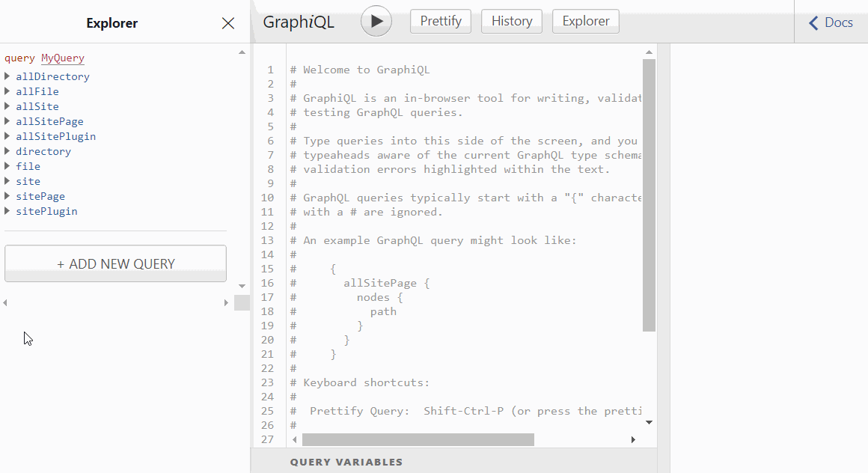Click the Explorer panel heading
The image size is (868, 473).
tap(111, 23)
